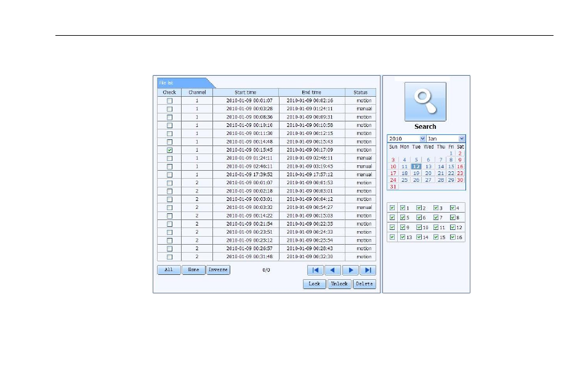This screenshot has width=588, height=392.
Task: Go to first page of file list
Action: point(315,270)
